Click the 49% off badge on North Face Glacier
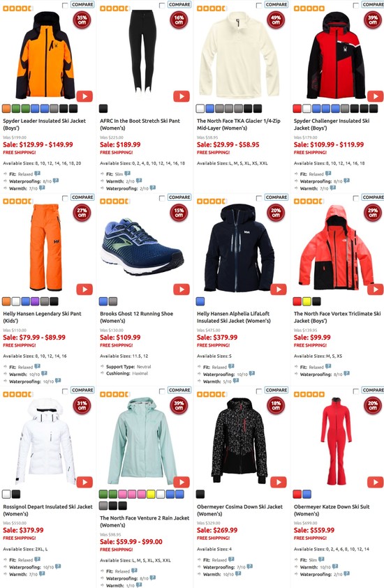 (x=276, y=20)
